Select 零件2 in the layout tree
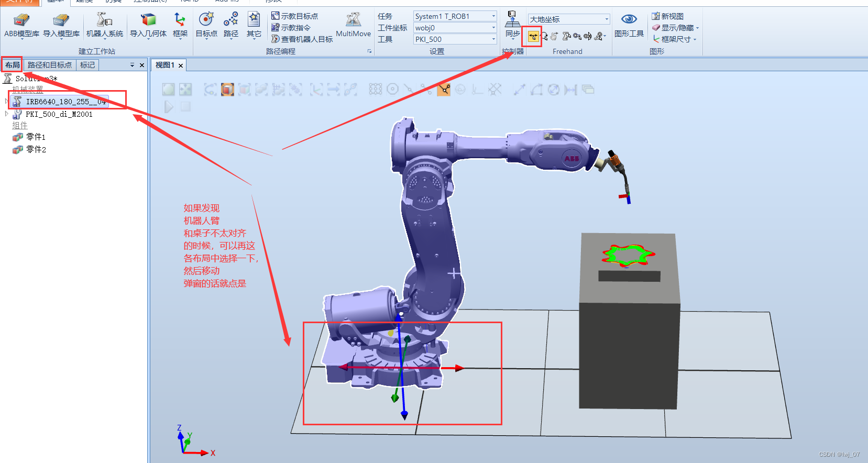Viewport: 868px width, 463px height. pos(29,149)
